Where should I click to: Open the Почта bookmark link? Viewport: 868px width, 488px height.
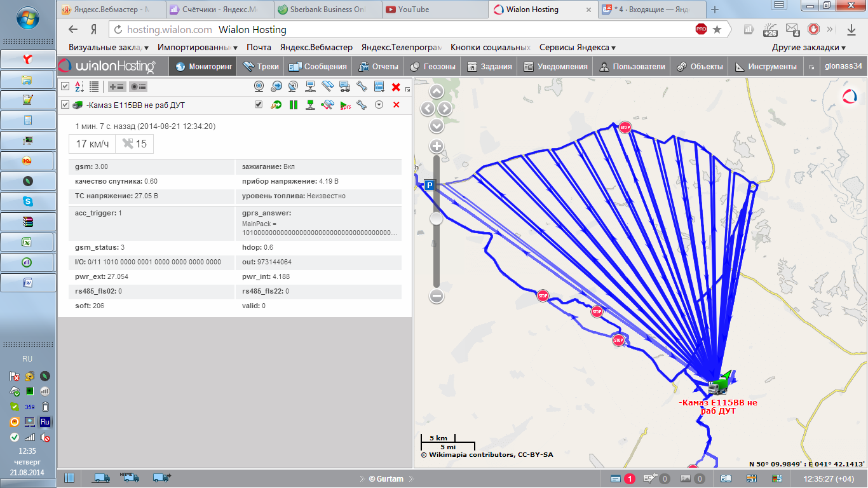259,47
